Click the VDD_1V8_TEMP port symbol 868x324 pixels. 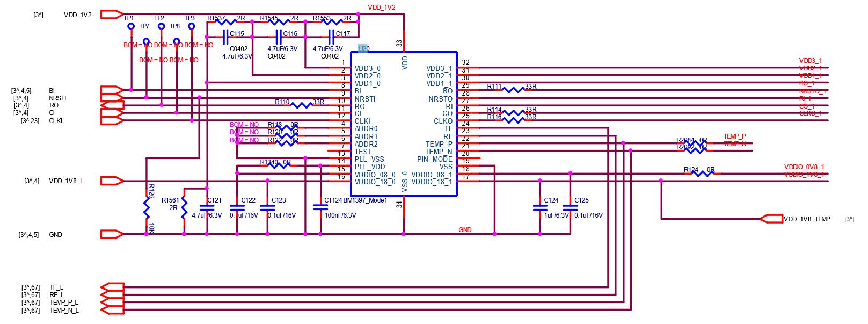point(771,219)
